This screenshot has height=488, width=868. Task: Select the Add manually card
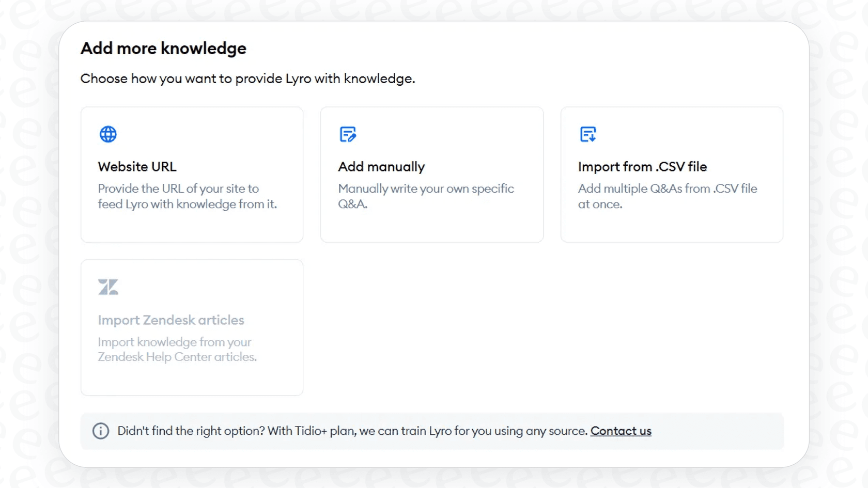tap(432, 175)
